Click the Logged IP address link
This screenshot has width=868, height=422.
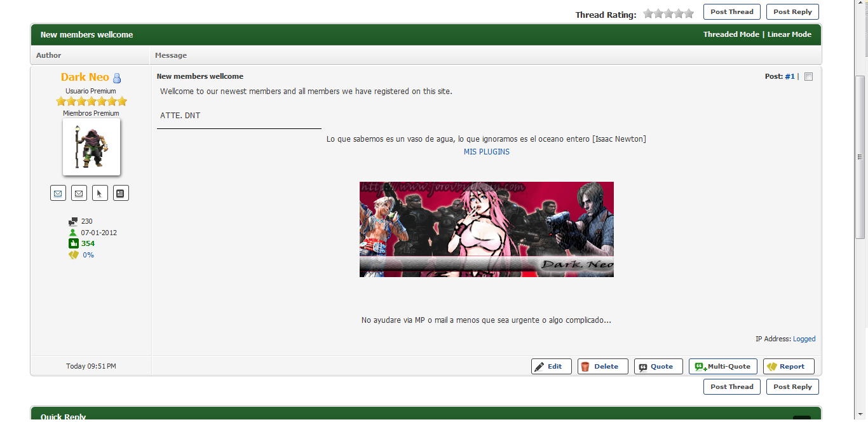(804, 339)
